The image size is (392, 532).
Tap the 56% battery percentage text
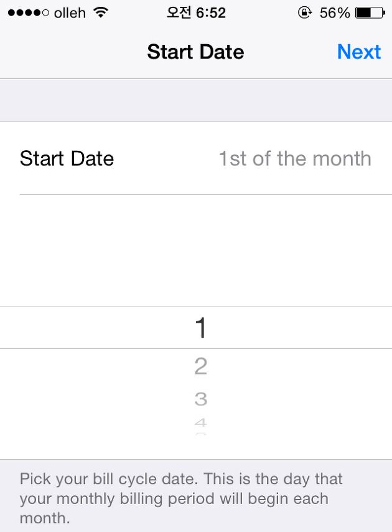[x=335, y=13]
